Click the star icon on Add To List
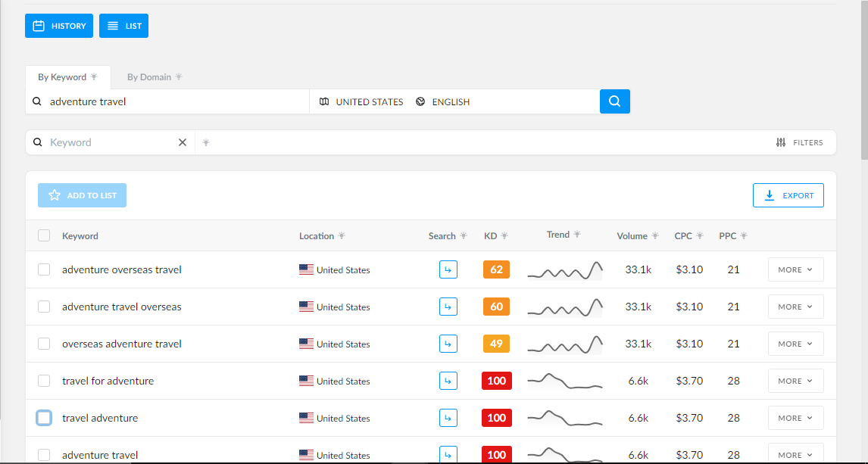Viewport: 868px width, 464px height. tap(55, 195)
